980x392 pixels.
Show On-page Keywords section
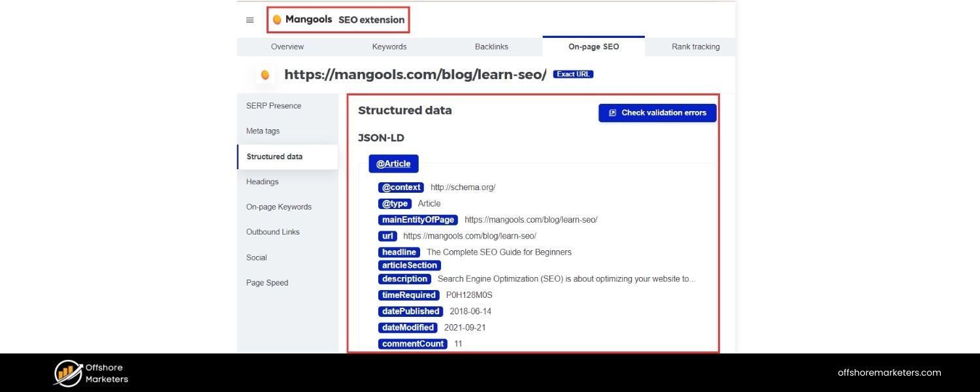(279, 207)
